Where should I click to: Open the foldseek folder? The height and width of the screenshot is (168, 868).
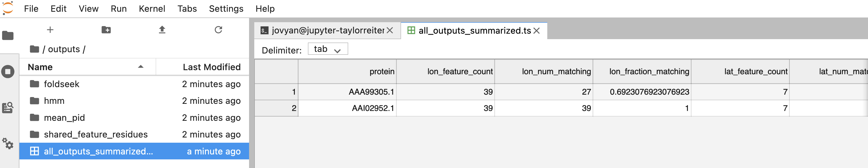(x=61, y=84)
